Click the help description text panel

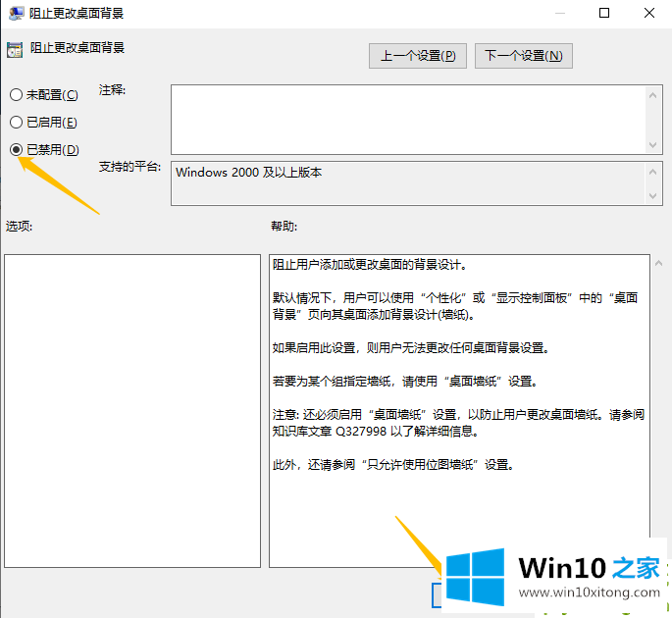pyautogui.click(x=459, y=410)
